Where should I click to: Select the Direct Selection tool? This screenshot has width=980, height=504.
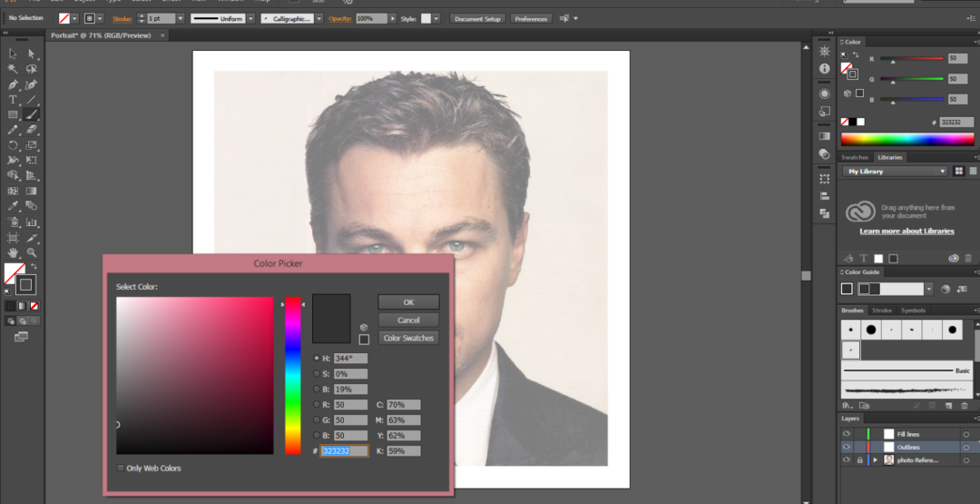click(31, 54)
